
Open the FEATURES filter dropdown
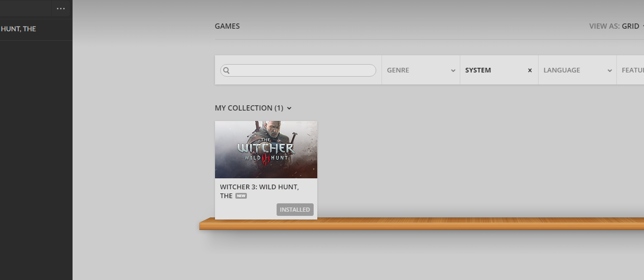(630, 70)
